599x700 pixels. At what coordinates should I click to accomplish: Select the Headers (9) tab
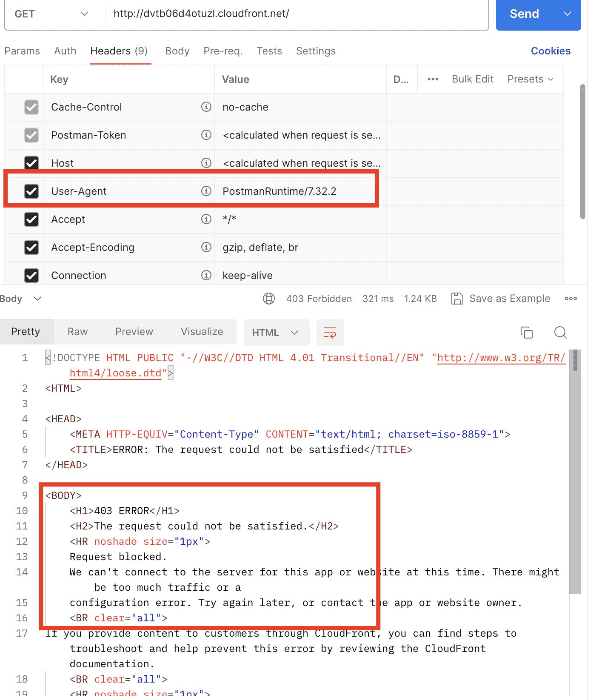tap(119, 51)
